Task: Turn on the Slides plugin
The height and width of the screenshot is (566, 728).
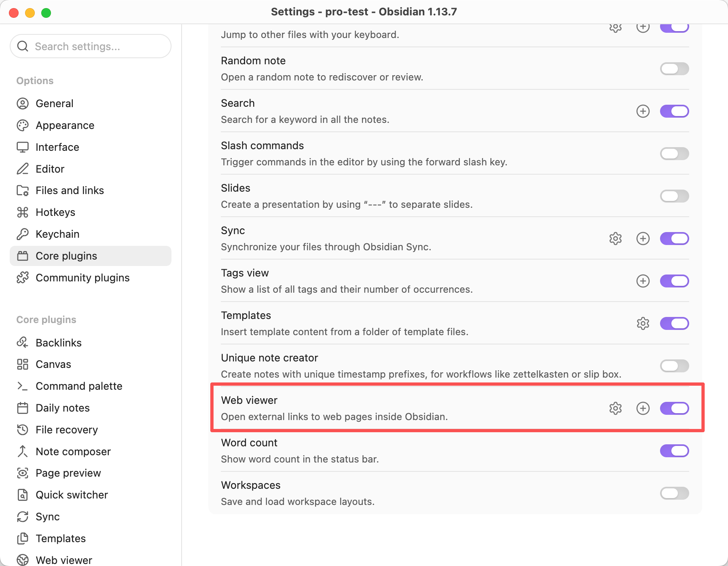Action: [674, 196]
